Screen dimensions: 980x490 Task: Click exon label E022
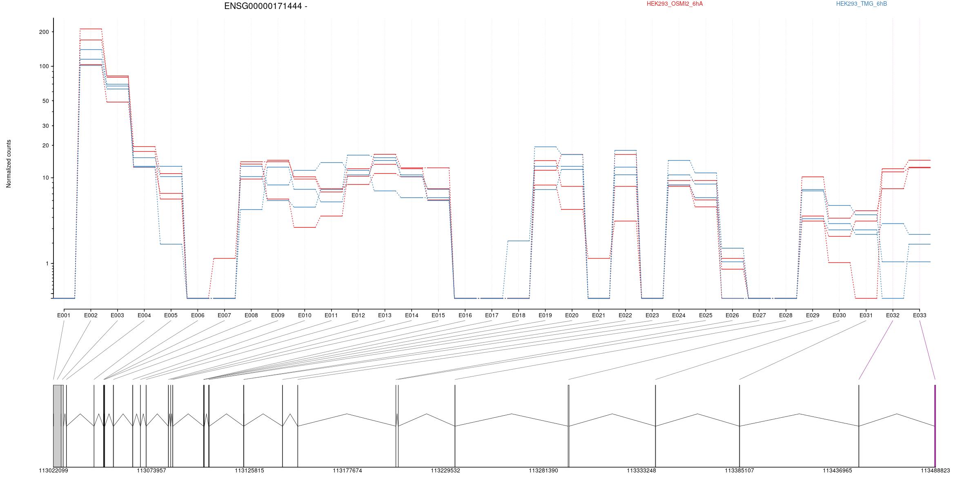point(625,315)
